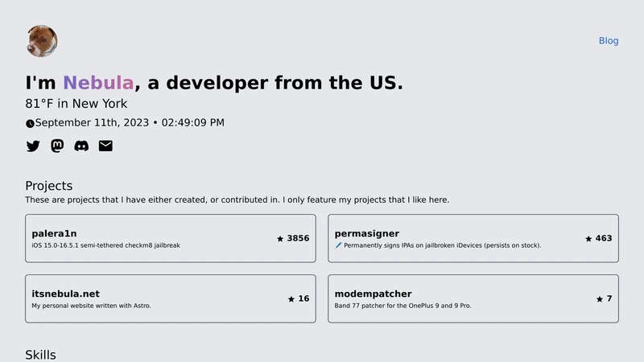Open the Twitter profile icon

pyautogui.click(x=33, y=146)
